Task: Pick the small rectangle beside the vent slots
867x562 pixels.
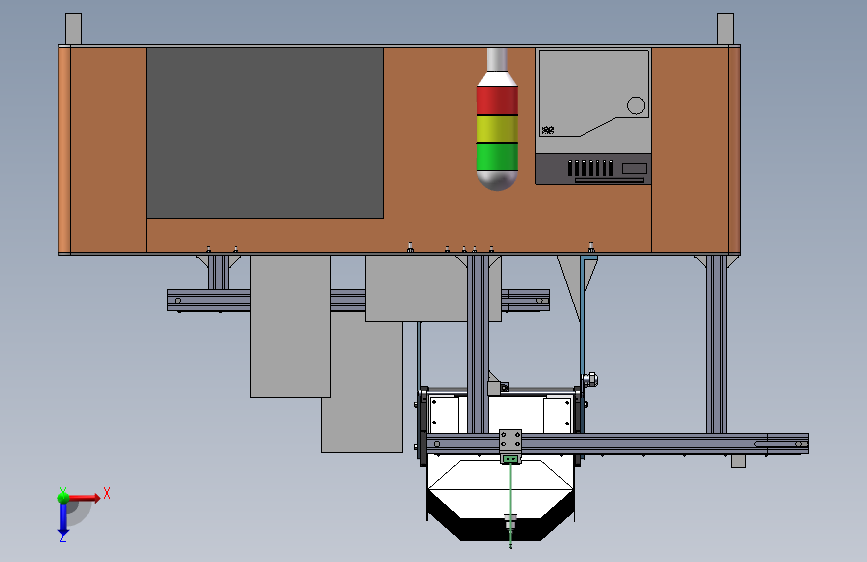Action: pyautogui.click(x=634, y=168)
